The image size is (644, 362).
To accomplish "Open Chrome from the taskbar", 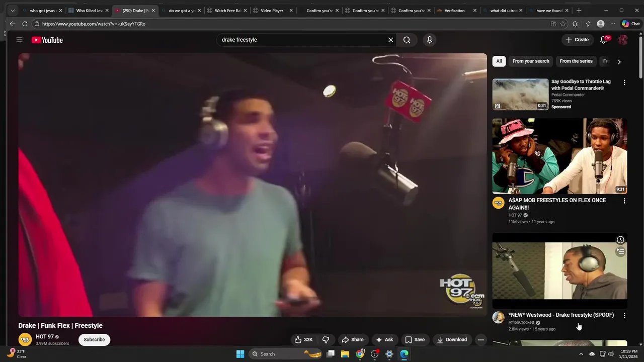I will (360, 354).
